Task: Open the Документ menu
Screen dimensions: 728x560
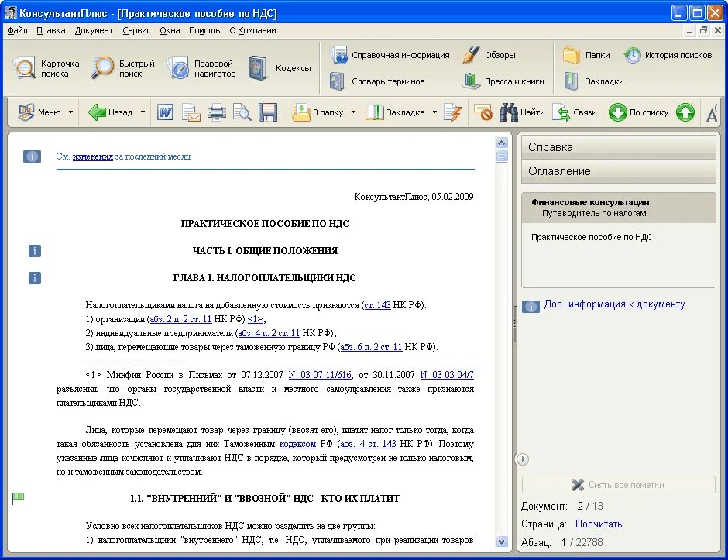Action: point(94,31)
